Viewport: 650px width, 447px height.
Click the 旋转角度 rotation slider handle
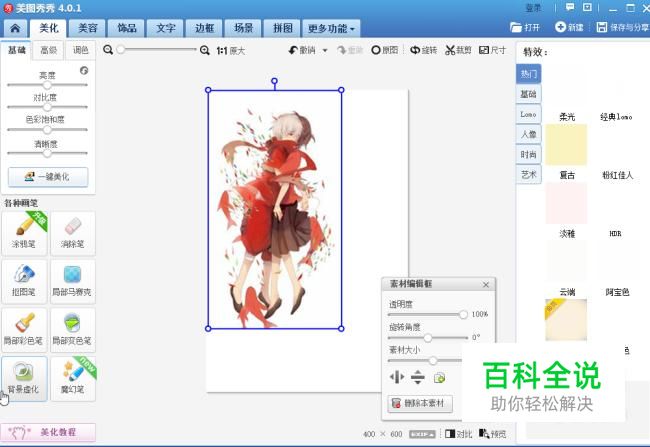[x=428, y=338]
